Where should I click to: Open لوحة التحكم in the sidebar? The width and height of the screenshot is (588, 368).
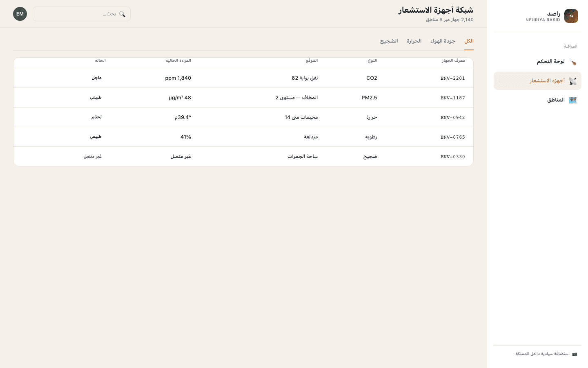[x=537, y=62]
